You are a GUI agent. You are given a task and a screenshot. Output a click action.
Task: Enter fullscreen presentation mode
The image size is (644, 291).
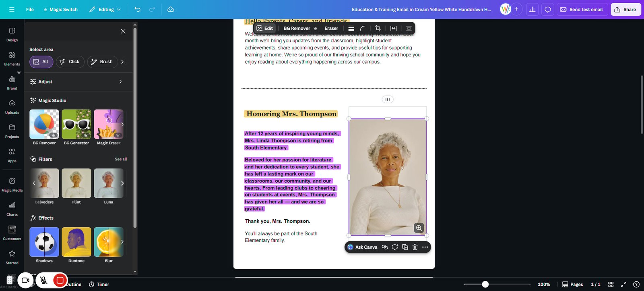[x=623, y=284]
